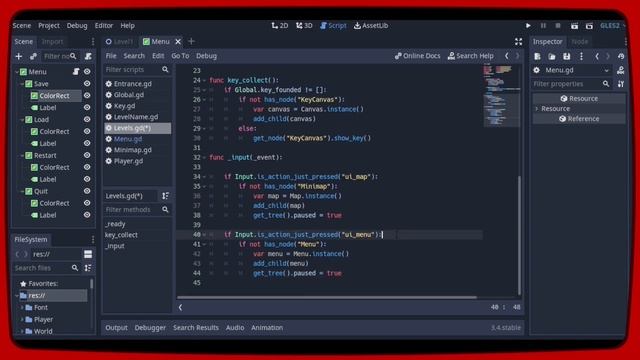Image resolution: width=640 pixels, height=360 pixels.
Task: Open FileSystem sort options icon
Action: [88, 268]
